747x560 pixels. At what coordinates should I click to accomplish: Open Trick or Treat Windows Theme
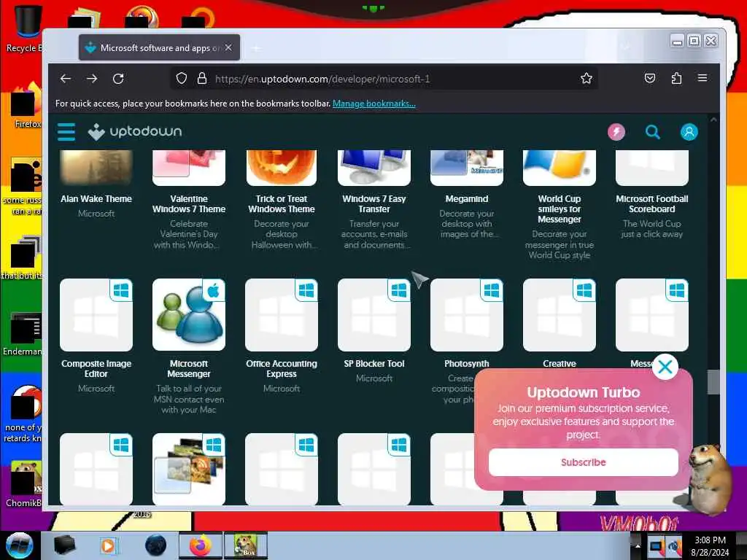282,204
